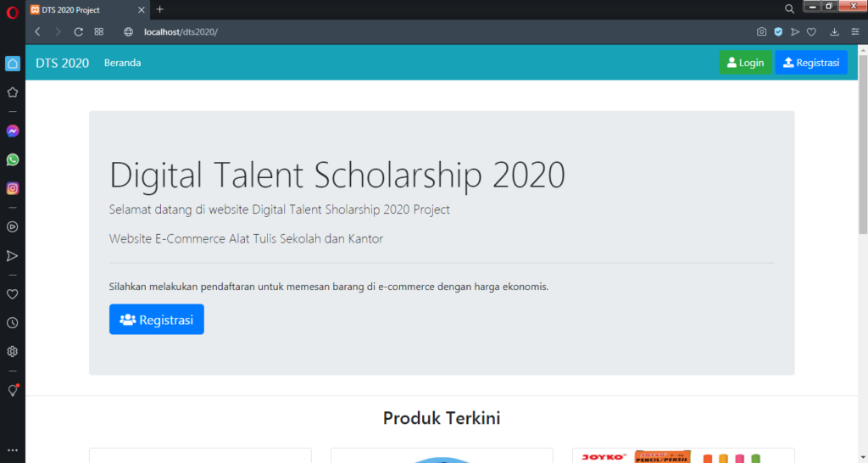868x463 pixels.
Task: Click the large blue Registrasi button
Action: [157, 320]
